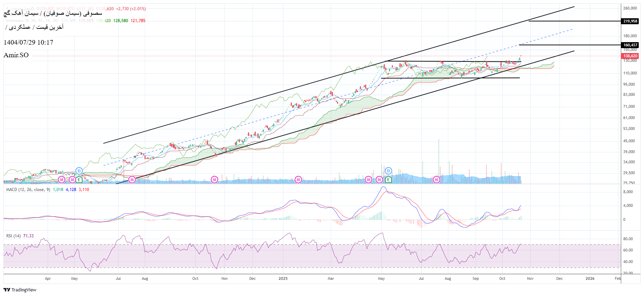Viewport: 644px width, 296px height.
Task: Select the pink M marker near mid-October 2024
Action: coord(214,180)
